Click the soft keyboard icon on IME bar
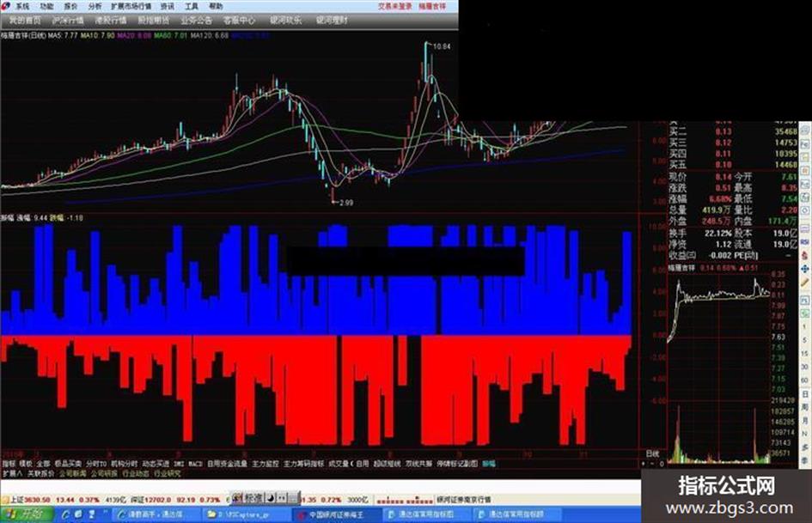 [x=294, y=498]
